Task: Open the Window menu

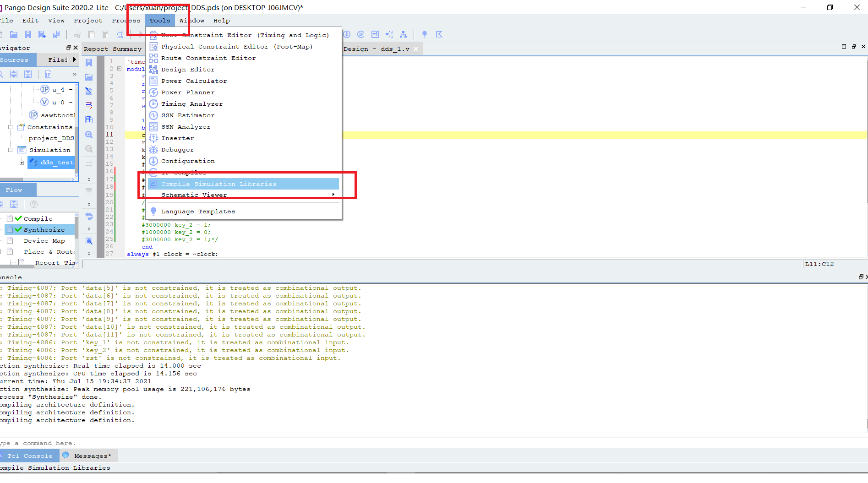Action: (x=192, y=20)
